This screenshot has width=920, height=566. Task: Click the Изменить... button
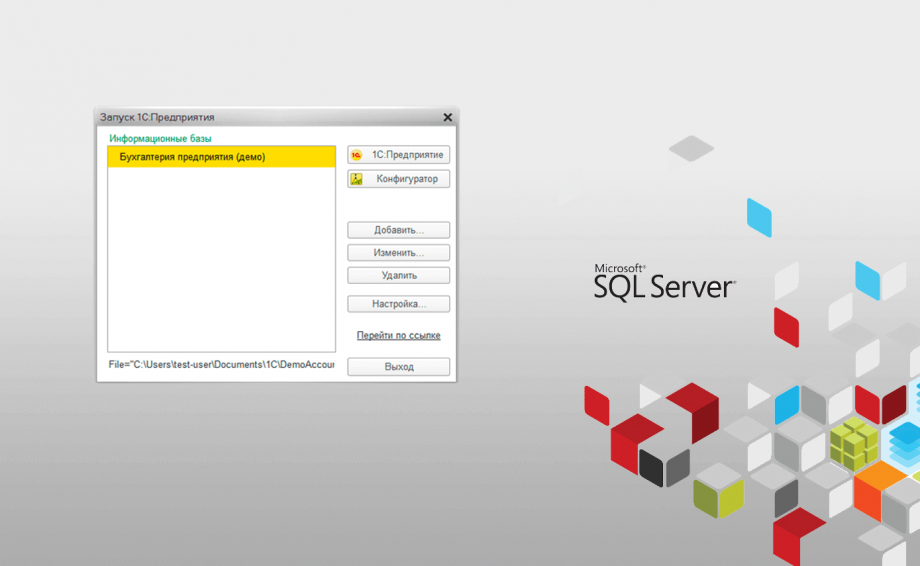point(398,253)
